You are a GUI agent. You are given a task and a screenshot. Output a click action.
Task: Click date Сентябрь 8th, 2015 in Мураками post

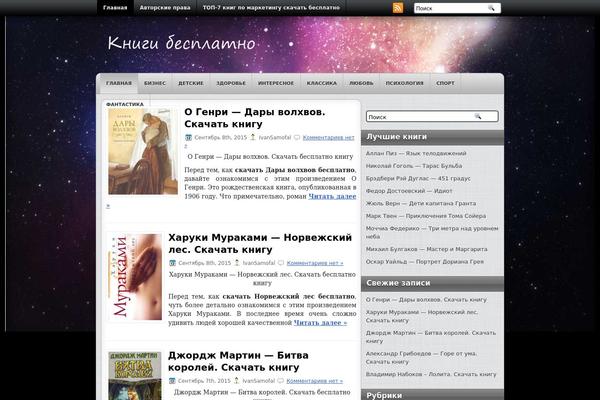[205, 263]
